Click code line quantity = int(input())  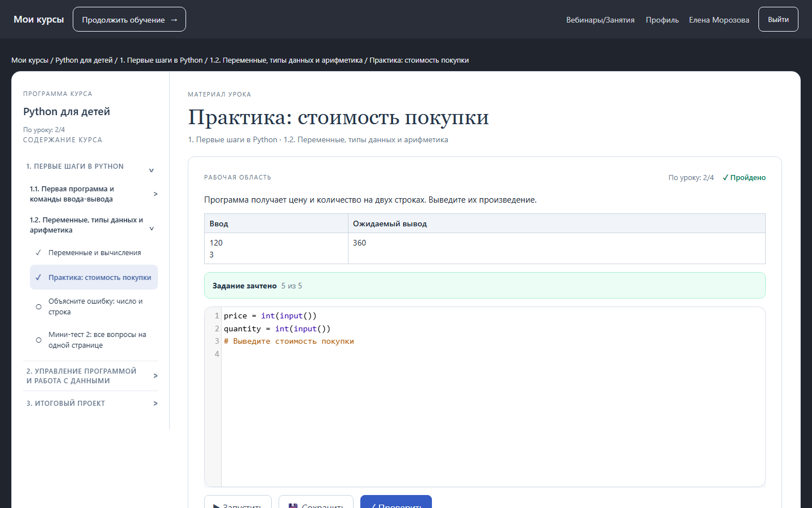tap(277, 329)
